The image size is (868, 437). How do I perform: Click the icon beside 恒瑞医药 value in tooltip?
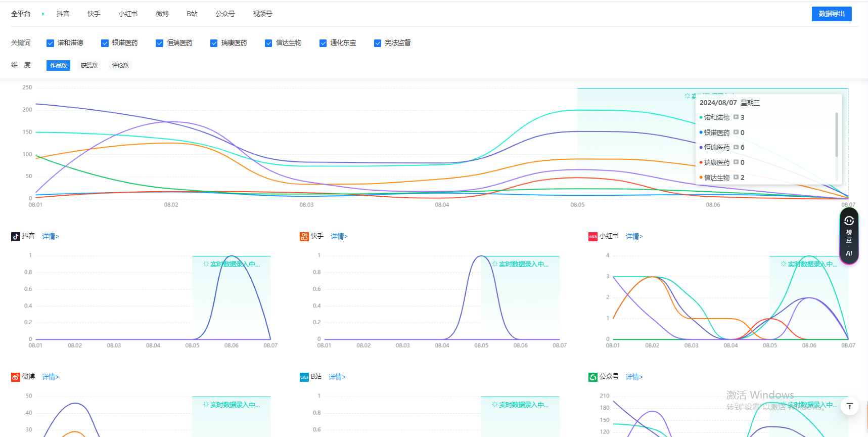tap(736, 147)
